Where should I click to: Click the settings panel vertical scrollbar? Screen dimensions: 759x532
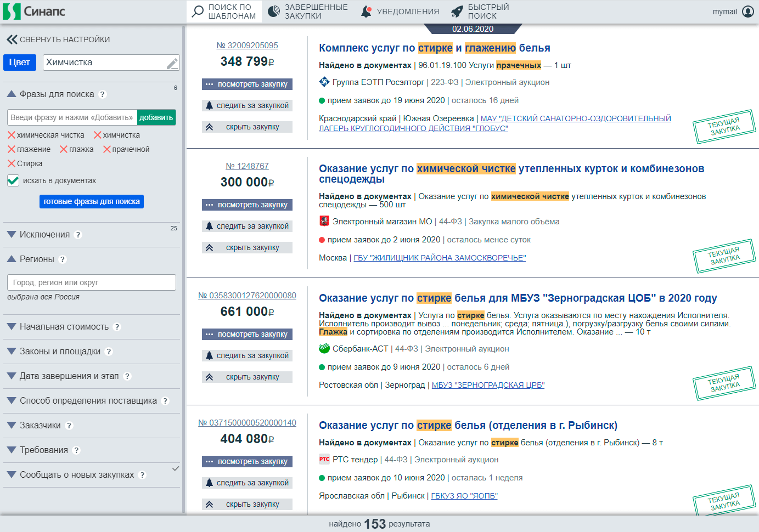(183, 269)
